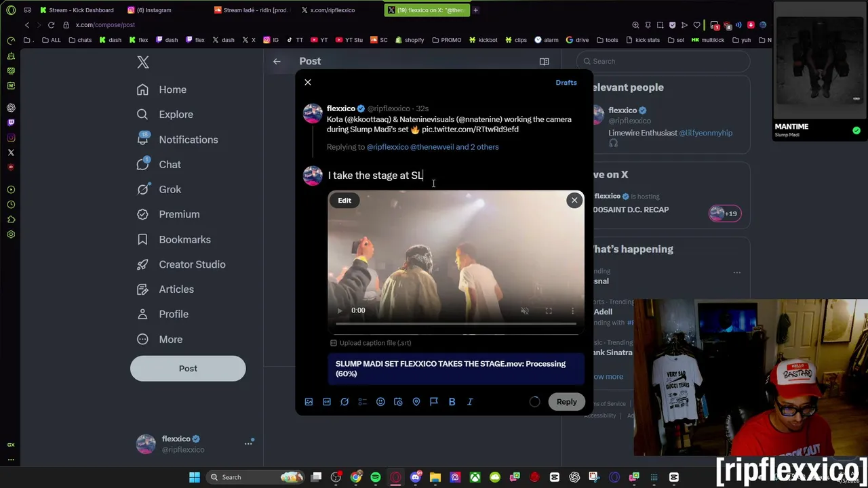Image resolution: width=868 pixels, height=488 pixels.
Task: Open @thenewveil in replying-to line
Action: pyautogui.click(x=431, y=147)
